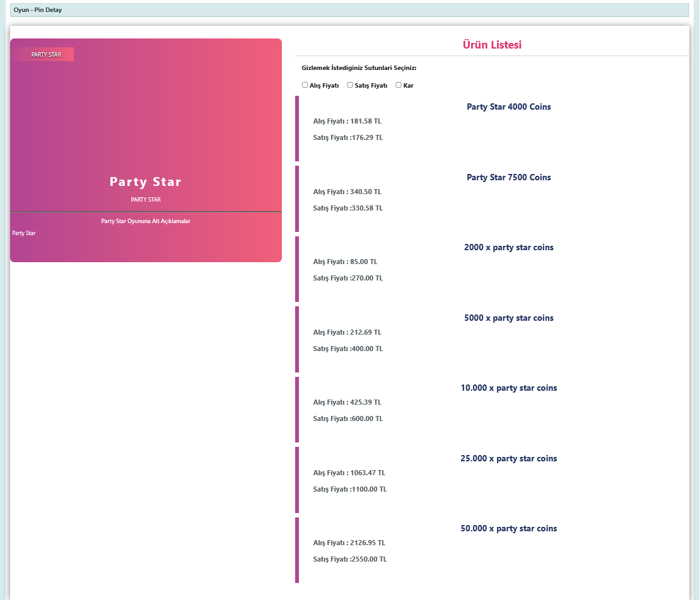700x600 pixels.
Task: Toggle the Satış Fiyatı checkbox
Action: click(350, 85)
